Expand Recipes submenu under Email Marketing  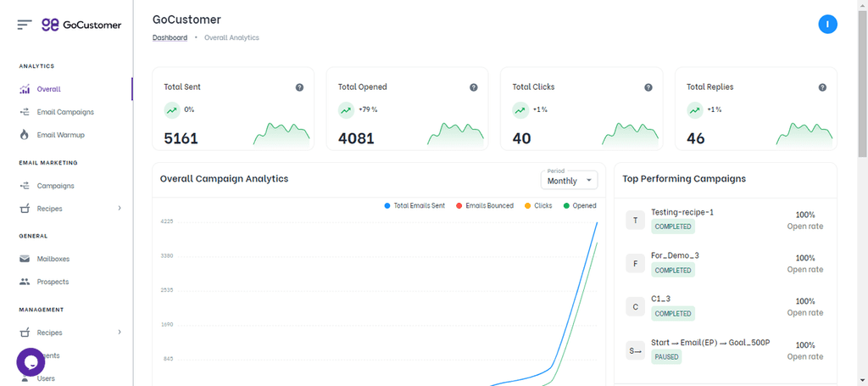tap(120, 209)
